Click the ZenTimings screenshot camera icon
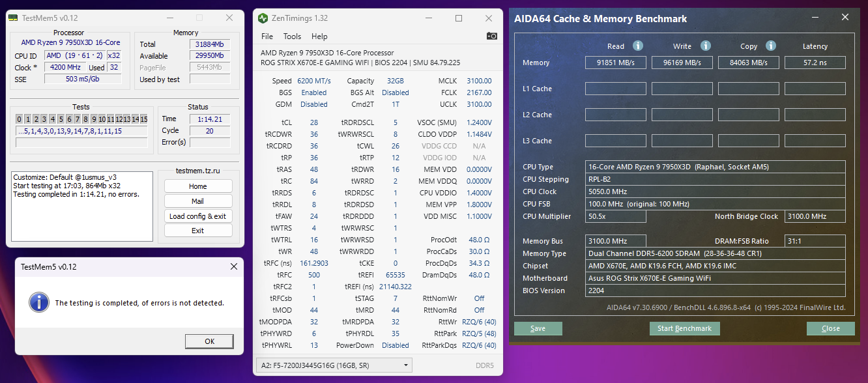Screen dimensions: 868x383 tap(492, 36)
